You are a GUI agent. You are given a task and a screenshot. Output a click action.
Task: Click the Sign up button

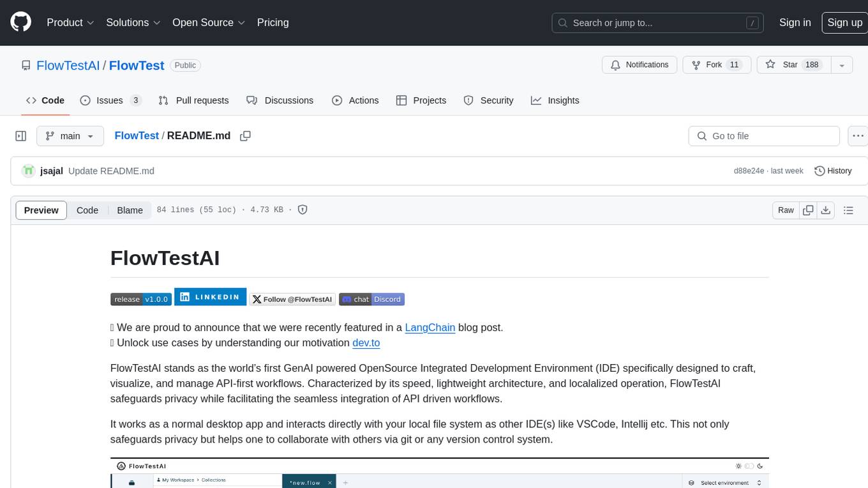pos(844,22)
